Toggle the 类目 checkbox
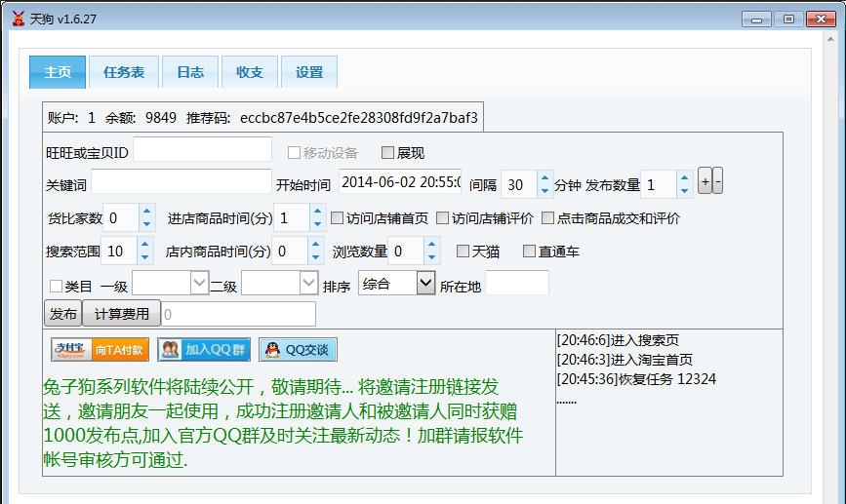846x504 pixels. click(56, 286)
